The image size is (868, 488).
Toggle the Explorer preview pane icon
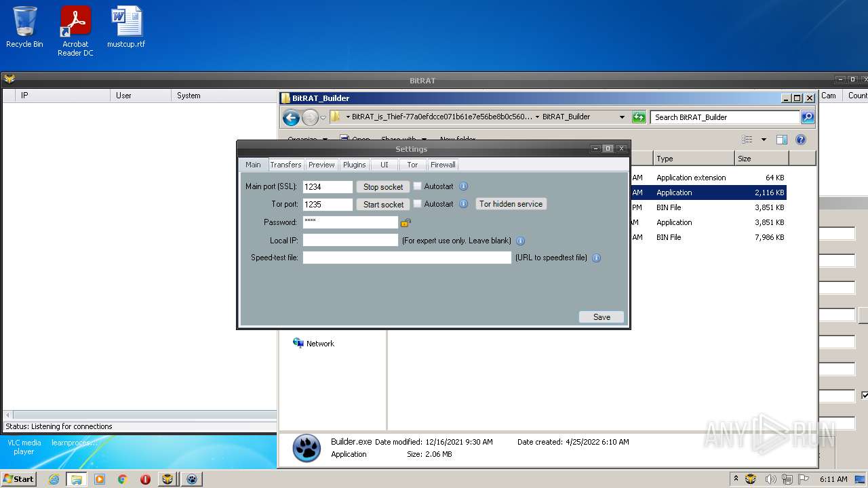(782, 140)
